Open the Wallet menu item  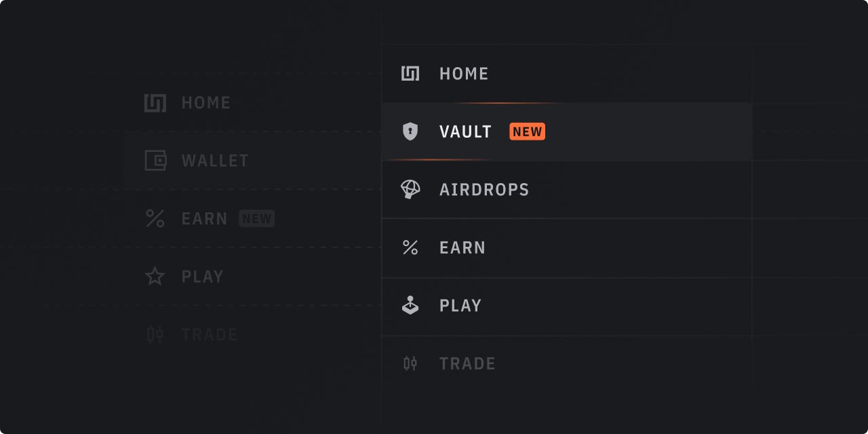pyautogui.click(x=215, y=161)
